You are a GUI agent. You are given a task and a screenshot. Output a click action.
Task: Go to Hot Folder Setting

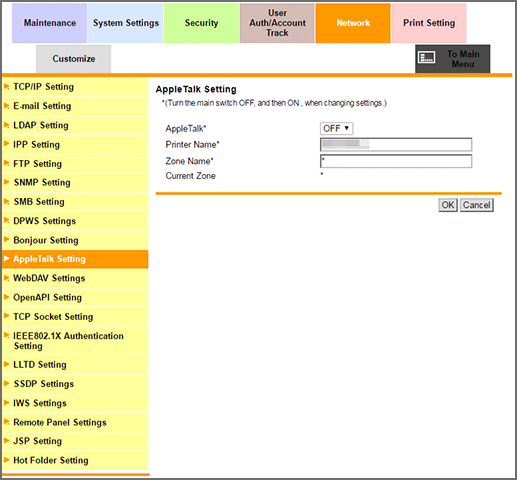[x=75, y=461]
